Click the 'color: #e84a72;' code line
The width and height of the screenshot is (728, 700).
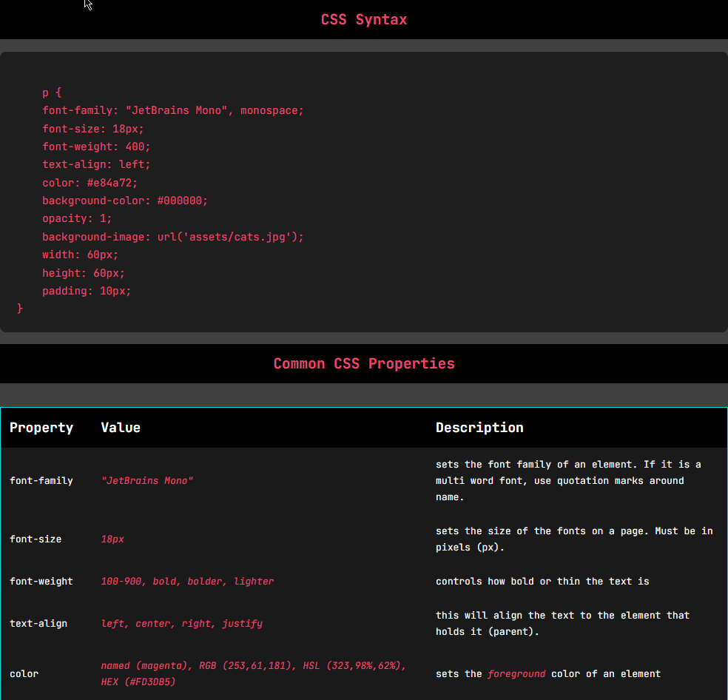pyautogui.click(x=90, y=183)
